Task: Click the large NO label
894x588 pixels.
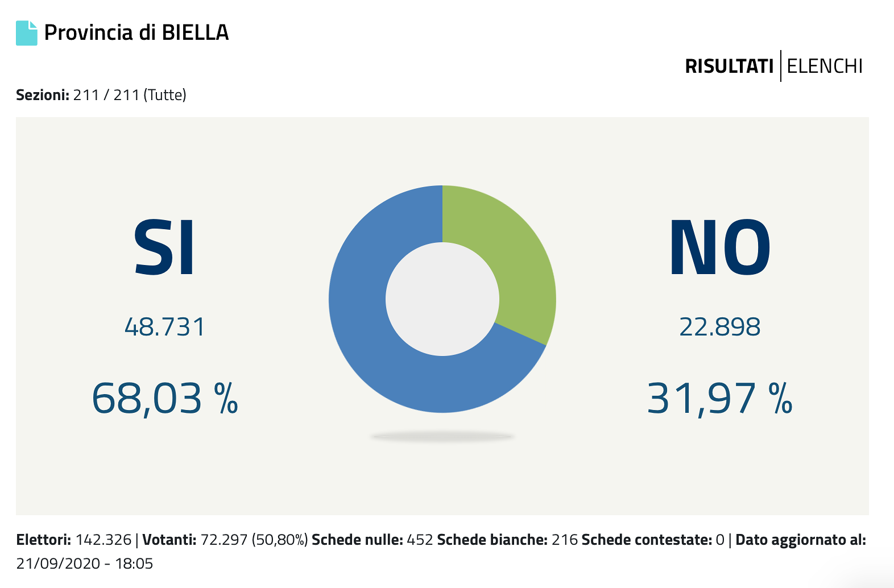Action: (719, 248)
